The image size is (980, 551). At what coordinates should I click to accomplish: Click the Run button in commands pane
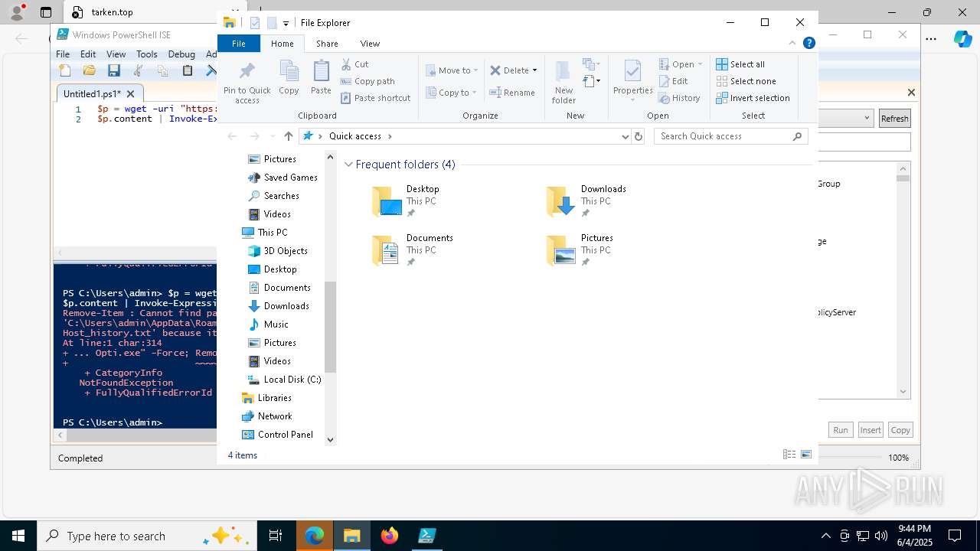pos(841,430)
